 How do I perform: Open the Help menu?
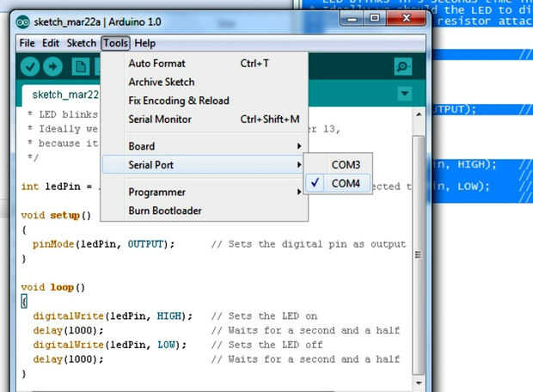145,43
